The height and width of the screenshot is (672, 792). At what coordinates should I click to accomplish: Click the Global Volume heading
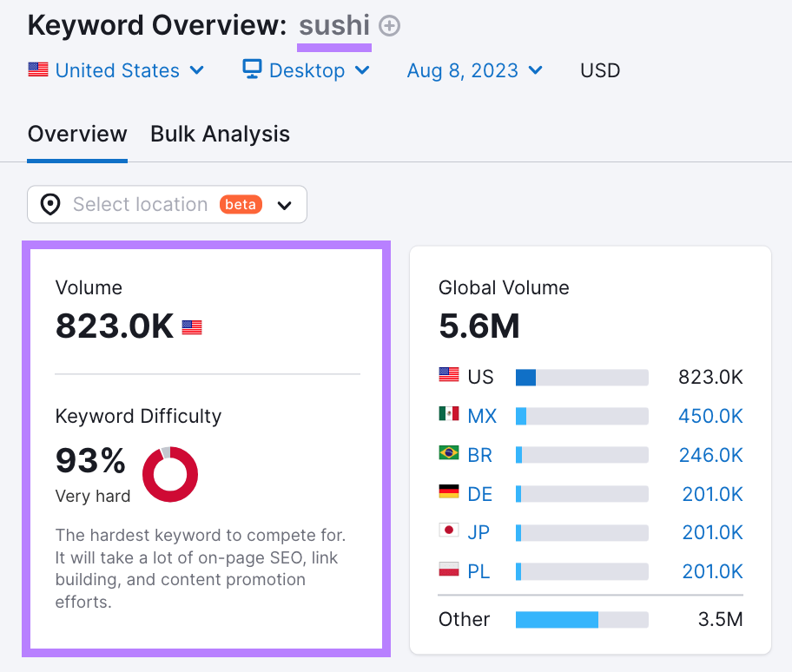pos(504,287)
